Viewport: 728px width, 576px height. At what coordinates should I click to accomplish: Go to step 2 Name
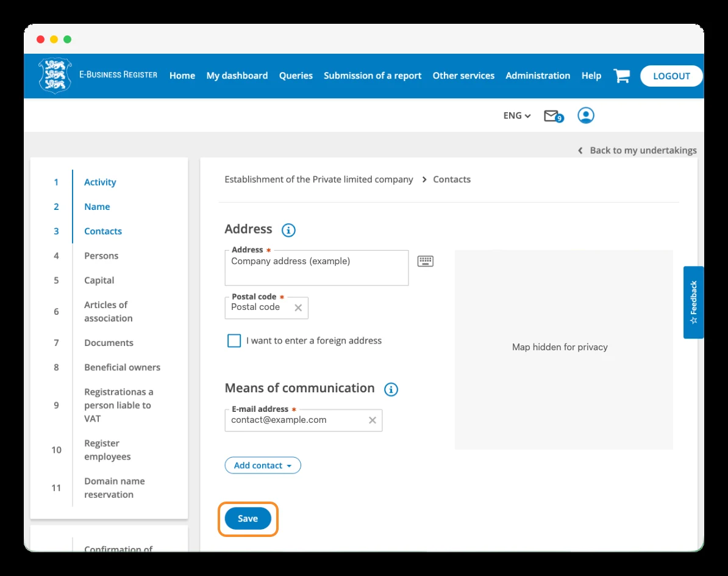(x=97, y=207)
